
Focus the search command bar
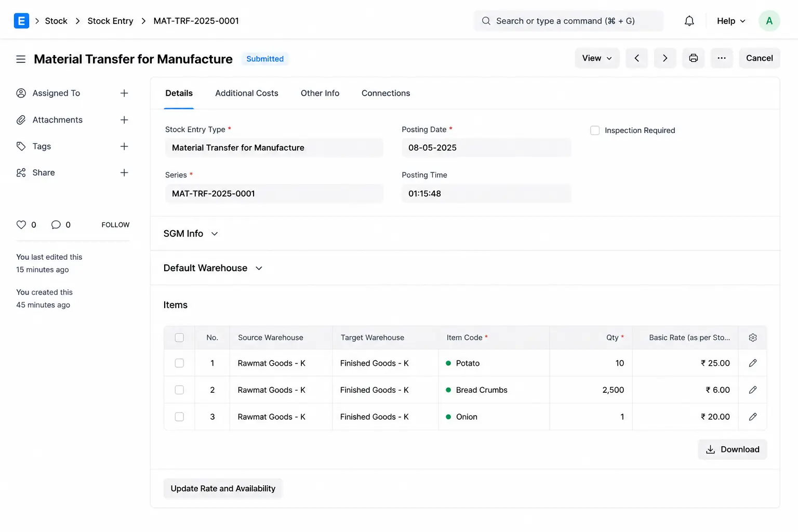(568, 21)
